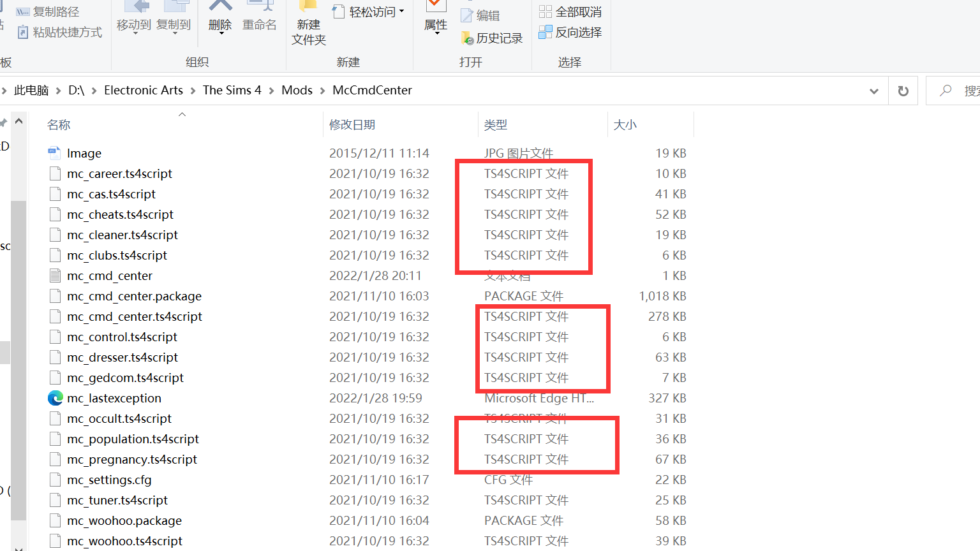
Task: Click the 复制路径 copy path button
Action: (x=47, y=11)
